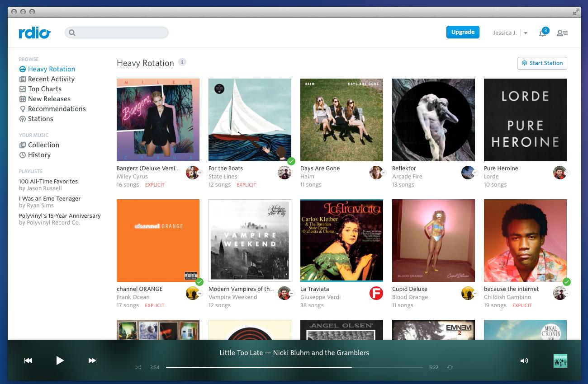Open New Releases in sidebar
This screenshot has height=384, width=588.
45,99
